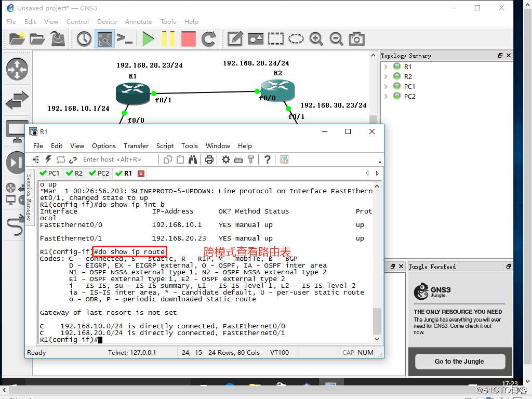Expand PC1 node in Topology Summary
Viewport: 532px width, 399px height.
pos(385,86)
